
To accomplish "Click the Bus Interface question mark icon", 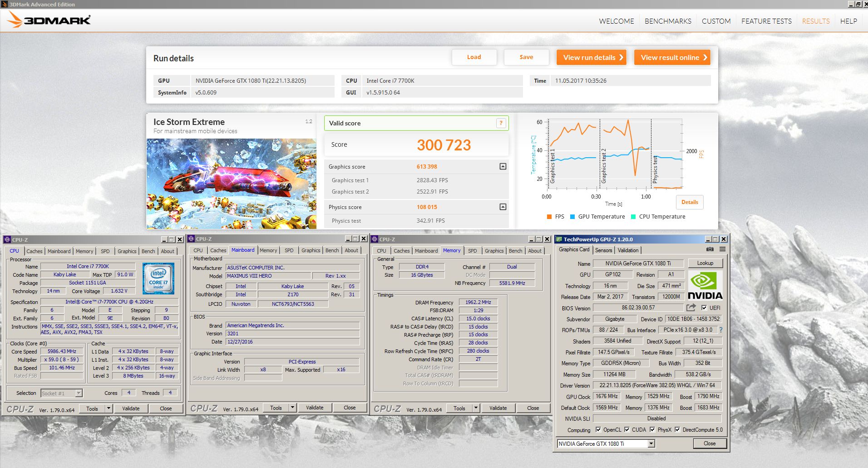I will point(721,330).
